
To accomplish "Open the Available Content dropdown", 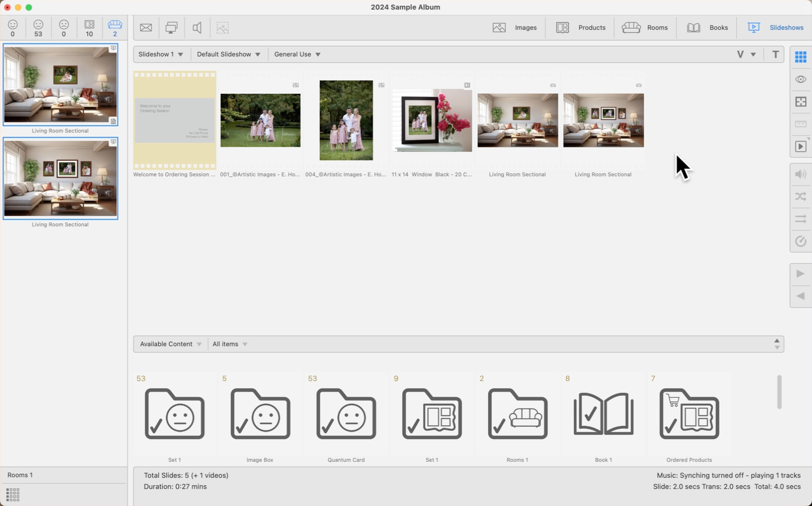I will tap(170, 344).
